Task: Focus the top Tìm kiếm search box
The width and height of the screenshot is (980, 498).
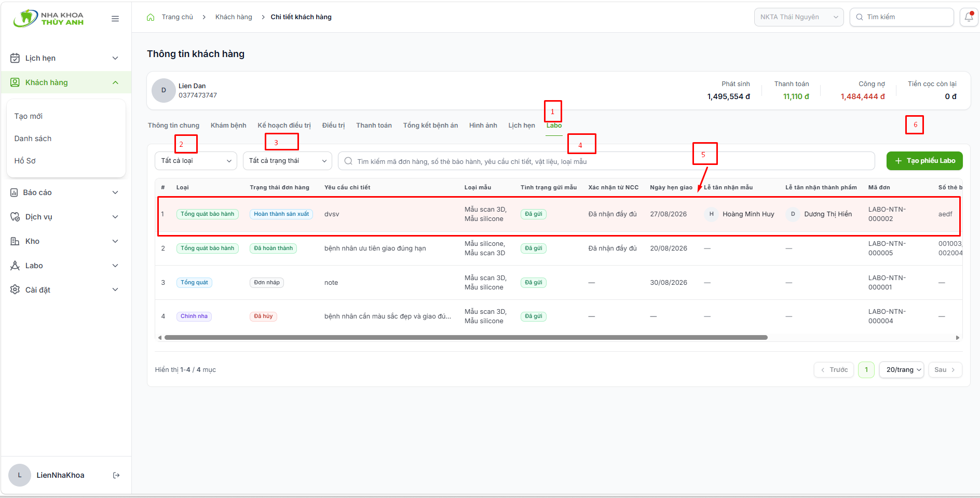Action: [902, 17]
